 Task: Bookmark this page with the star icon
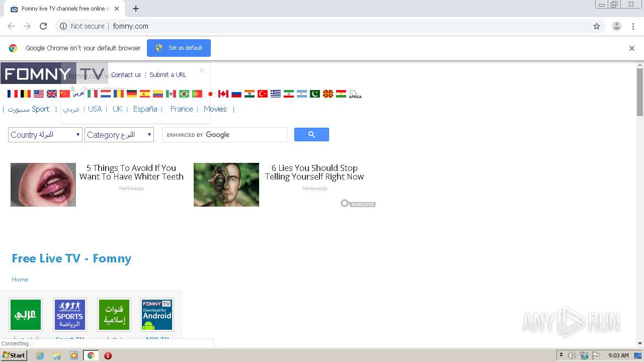click(597, 26)
